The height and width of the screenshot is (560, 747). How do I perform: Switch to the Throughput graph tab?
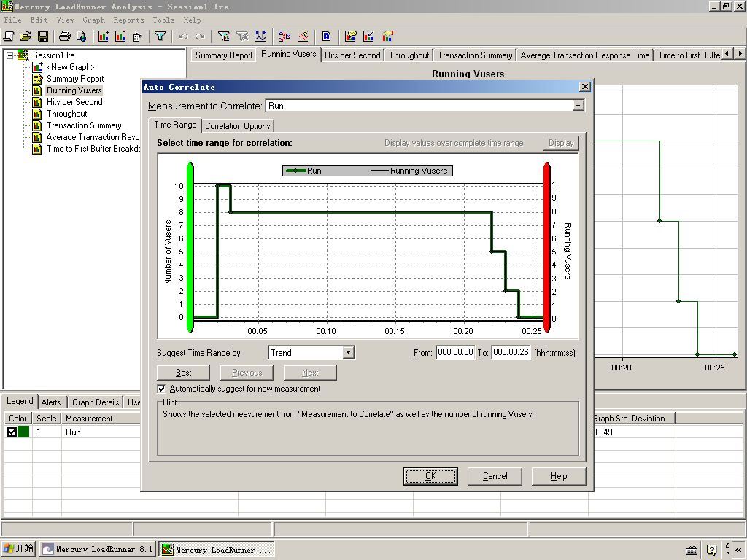pos(409,55)
